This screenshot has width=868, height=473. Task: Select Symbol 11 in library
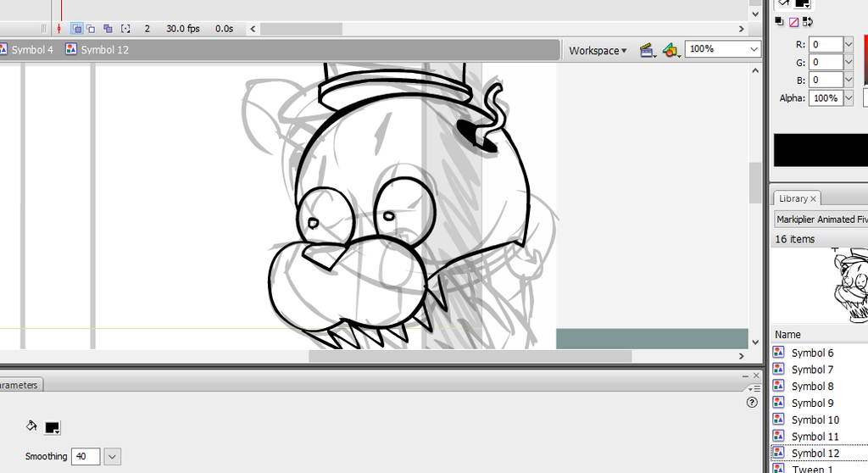(x=815, y=437)
